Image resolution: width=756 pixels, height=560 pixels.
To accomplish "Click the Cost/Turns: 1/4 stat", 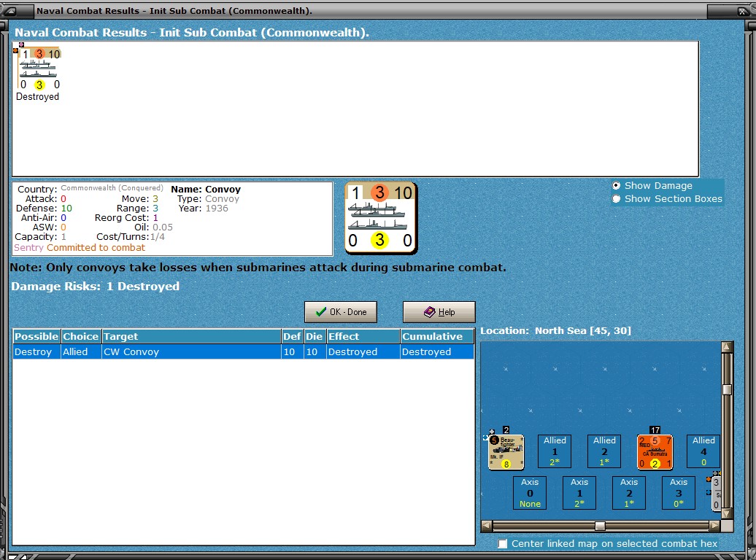I will [131, 237].
